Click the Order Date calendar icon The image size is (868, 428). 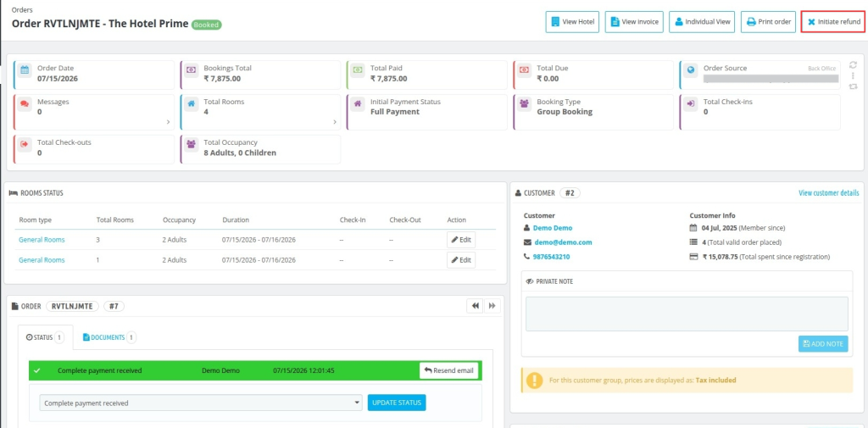[x=25, y=69]
